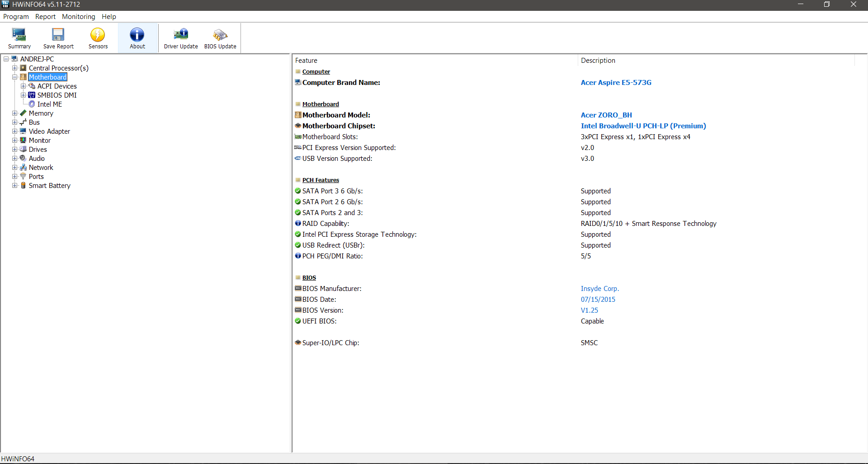Click the V1.25 BIOS version value
Image resolution: width=868 pixels, height=464 pixels.
click(x=590, y=310)
